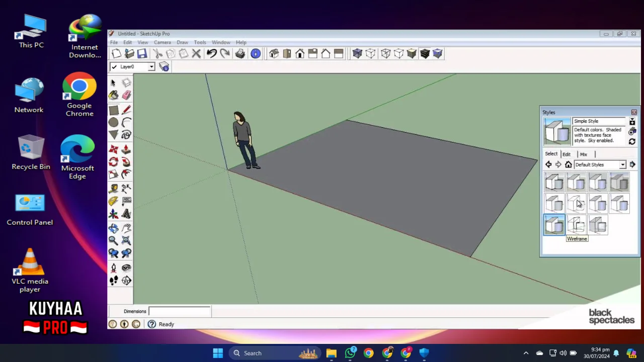Select the Protractor tool
644x362 pixels.
click(113, 201)
